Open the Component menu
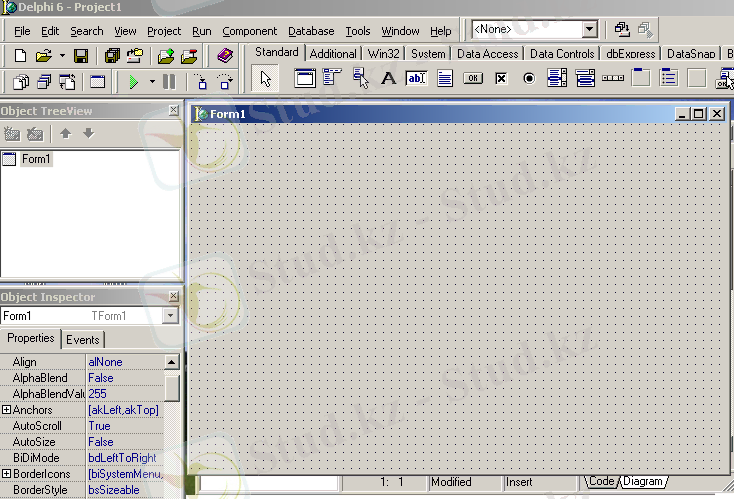 pos(250,31)
